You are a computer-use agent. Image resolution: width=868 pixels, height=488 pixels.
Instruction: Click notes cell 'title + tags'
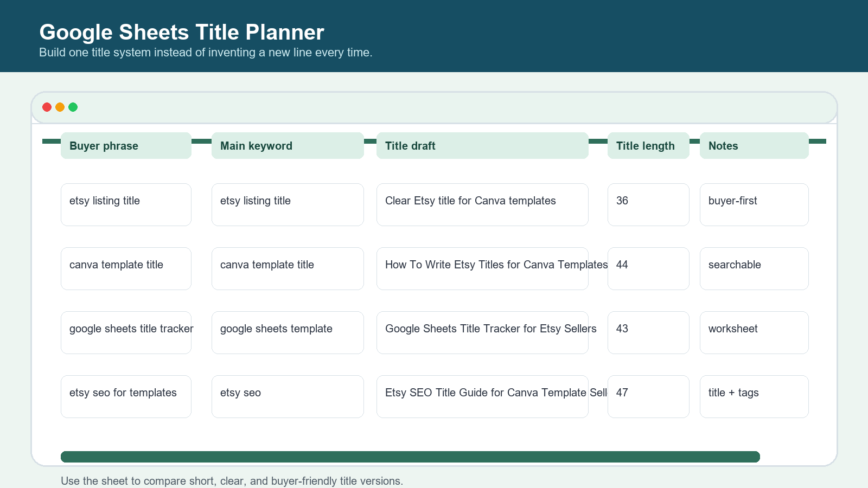coord(754,396)
